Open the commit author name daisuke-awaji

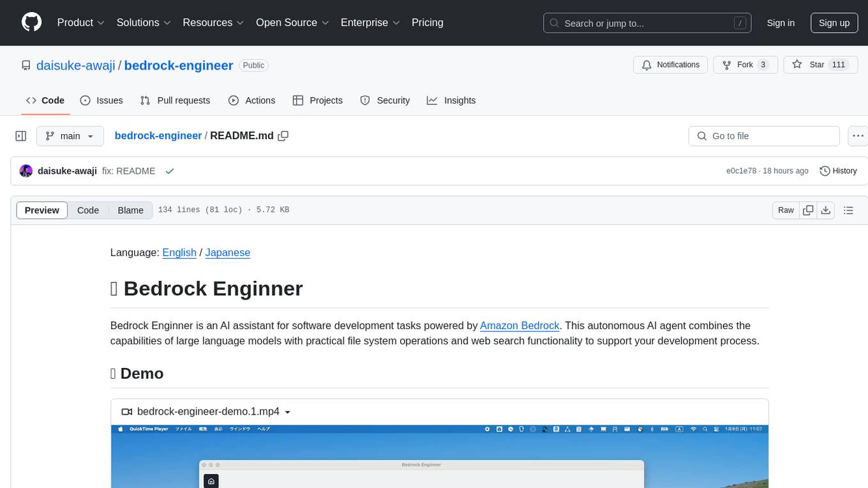click(x=67, y=171)
